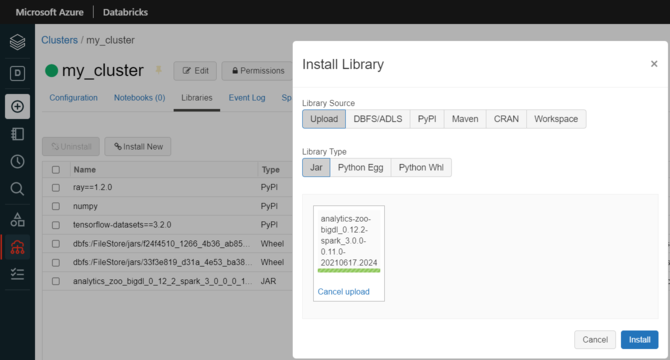Click the Install New button
The height and width of the screenshot is (360, 670).
pos(138,146)
